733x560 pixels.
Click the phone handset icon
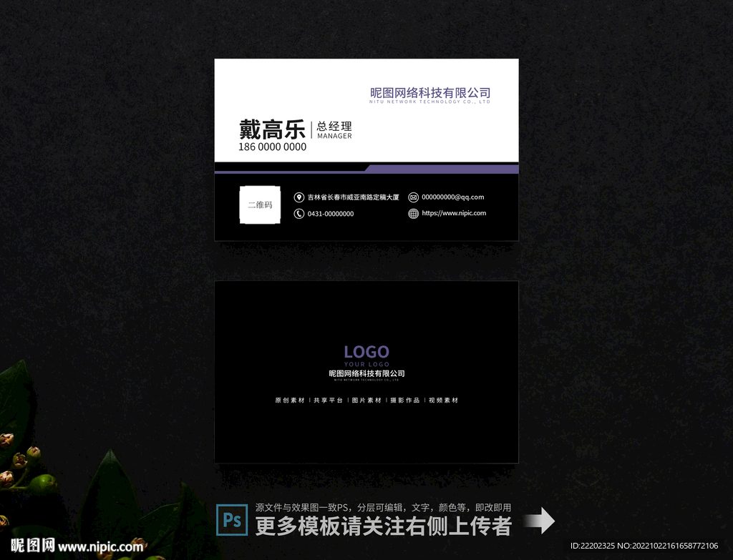click(298, 213)
